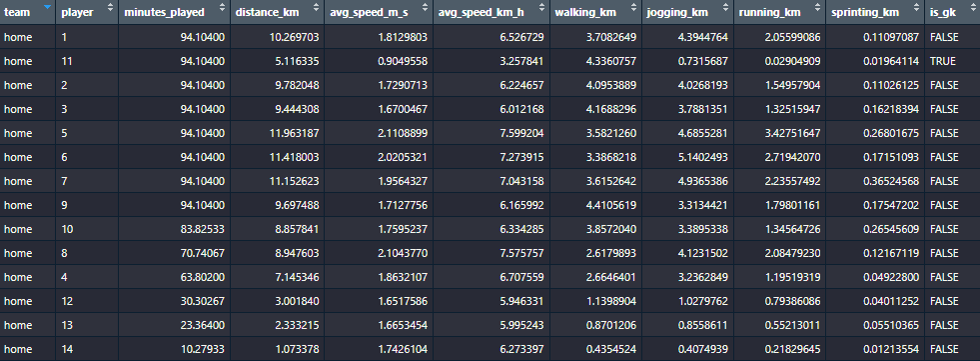Click the TRUE value in is_gk column
Viewport: 980px width, 361px height.
tap(942, 61)
